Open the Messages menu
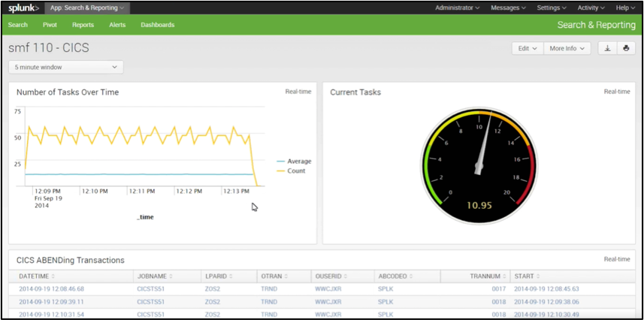Viewport: 644px width, 320px height. click(x=508, y=8)
